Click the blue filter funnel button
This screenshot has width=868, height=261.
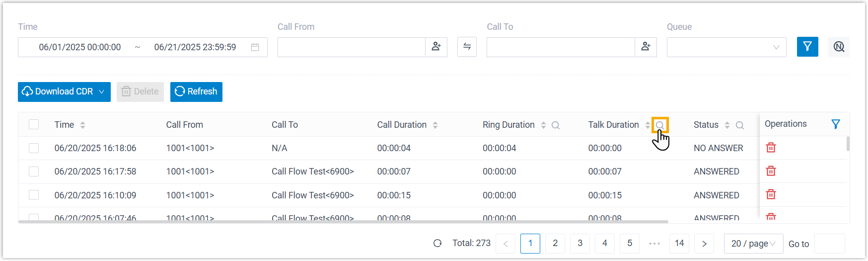pyautogui.click(x=807, y=47)
